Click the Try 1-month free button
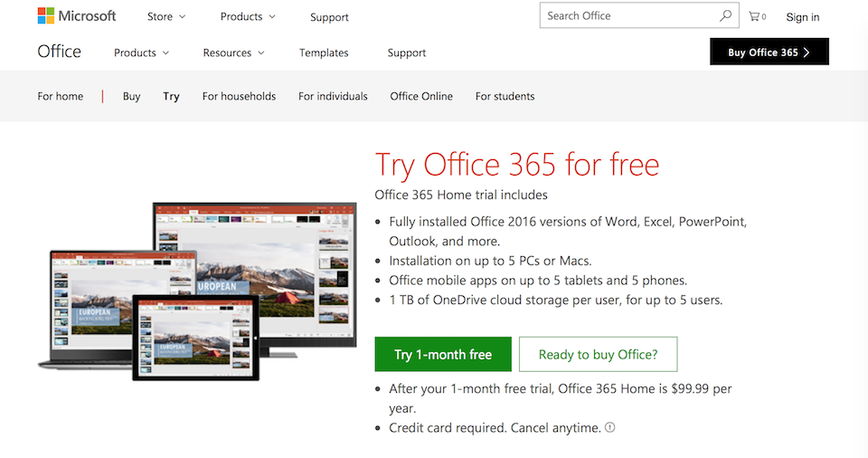This screenshot has height=458, width=868. (443, 354)
